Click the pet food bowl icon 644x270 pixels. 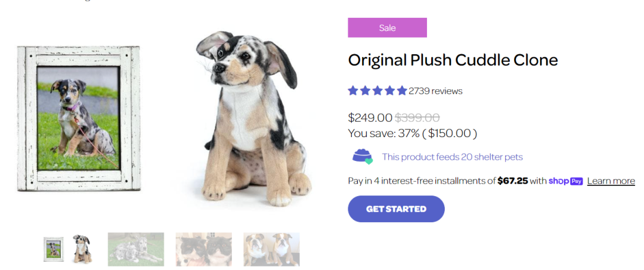[362, 157]
